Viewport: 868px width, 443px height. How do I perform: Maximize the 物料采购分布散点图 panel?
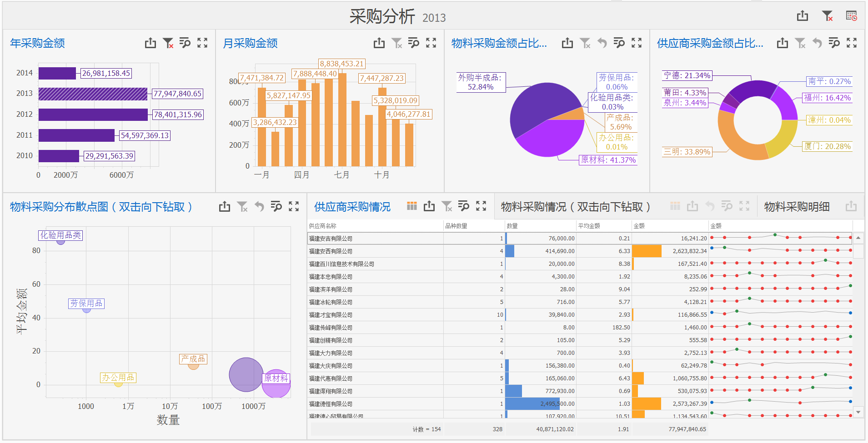(294, 207)
